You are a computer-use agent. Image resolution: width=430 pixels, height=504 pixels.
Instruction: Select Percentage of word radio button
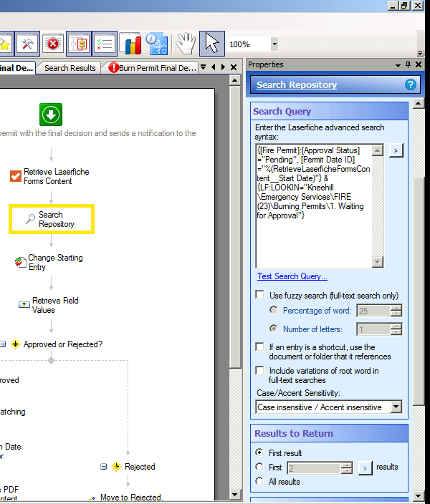click(273, 310)
